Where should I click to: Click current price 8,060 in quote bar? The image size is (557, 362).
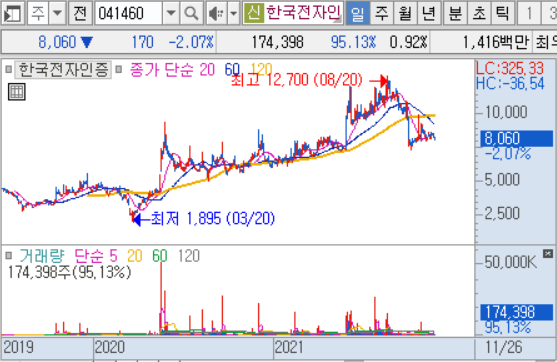pyautogui.click(x=57, y=42)
